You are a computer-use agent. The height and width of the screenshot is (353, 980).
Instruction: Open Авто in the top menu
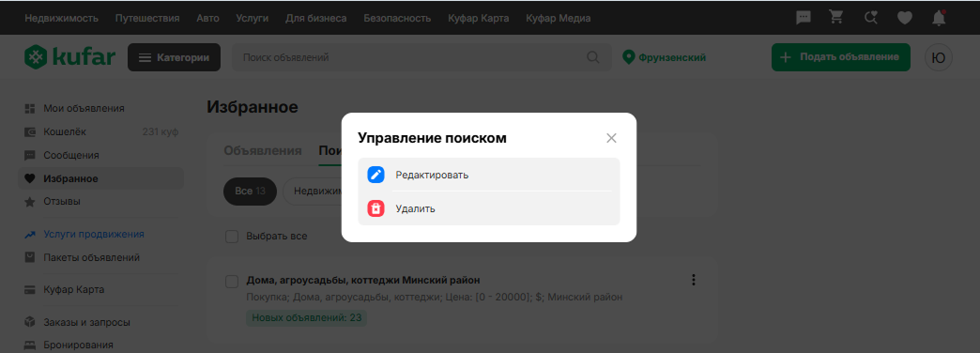(208, 18)
